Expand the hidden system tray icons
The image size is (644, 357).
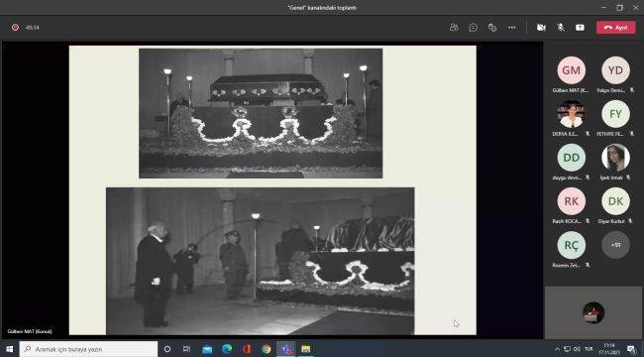click(x=557, y=349)
